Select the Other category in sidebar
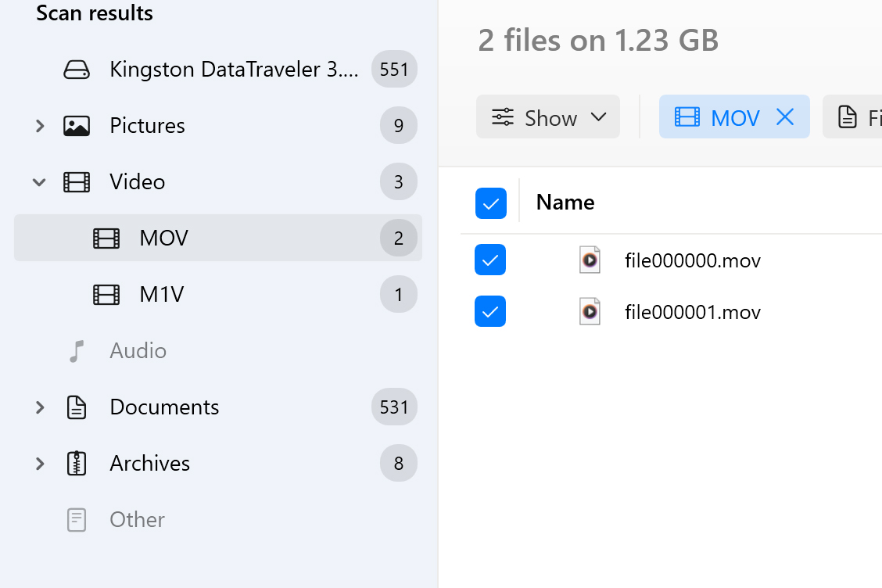Screen dimensions: 882x588 tap(137, 520)
